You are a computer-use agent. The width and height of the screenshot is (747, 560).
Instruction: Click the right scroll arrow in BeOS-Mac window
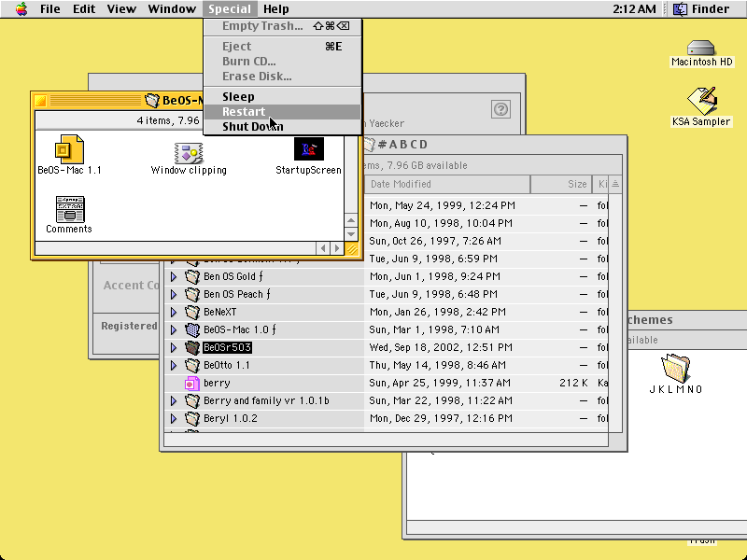[337, 248]
